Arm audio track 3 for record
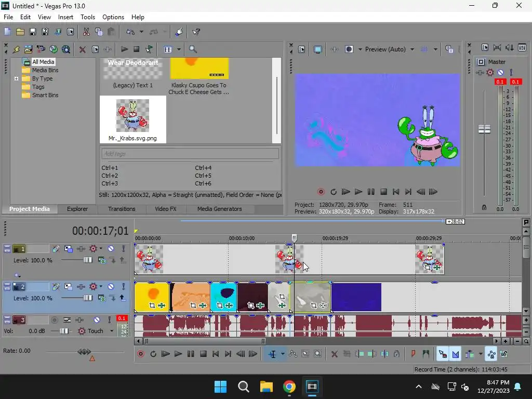The image size is (532, 399). pos(54,320)
